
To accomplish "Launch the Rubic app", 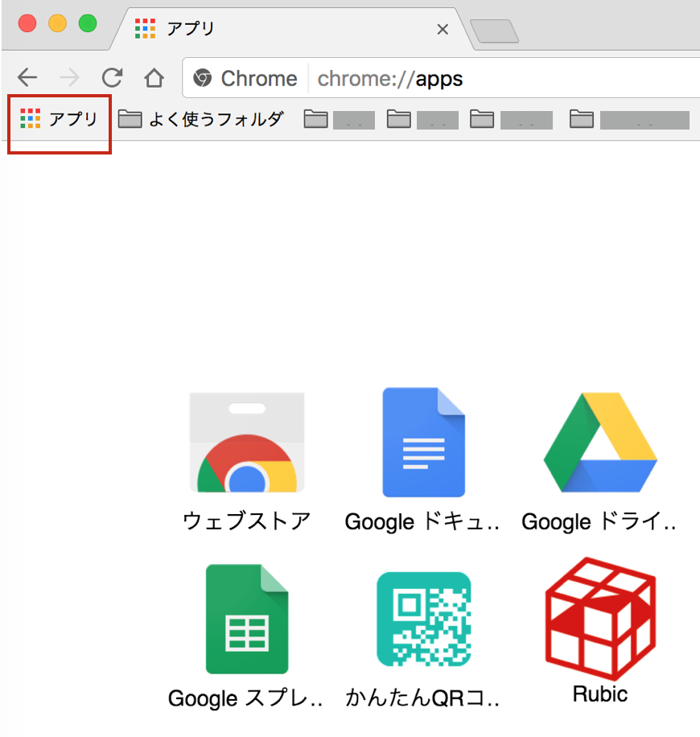I will (x=599, y=619).
